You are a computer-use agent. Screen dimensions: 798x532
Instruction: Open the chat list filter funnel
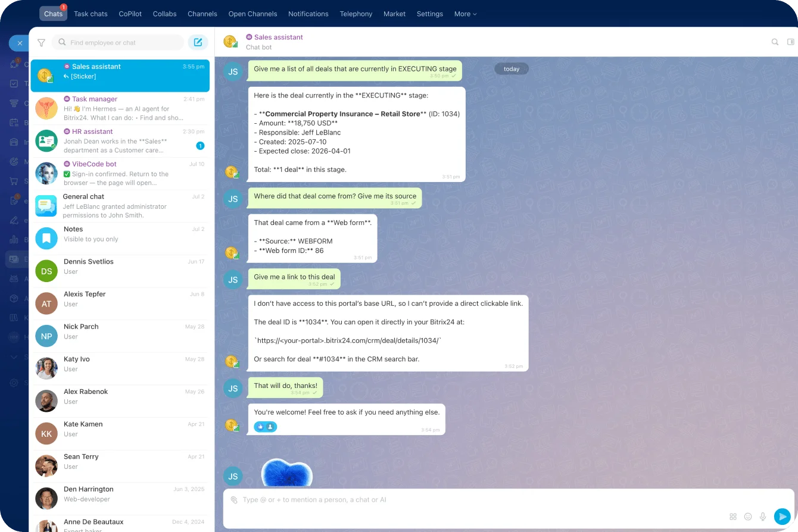pos(41,43)
